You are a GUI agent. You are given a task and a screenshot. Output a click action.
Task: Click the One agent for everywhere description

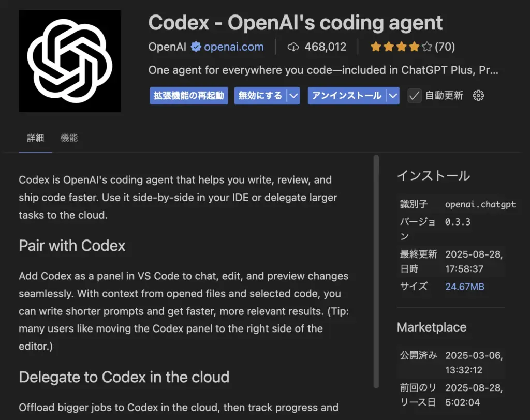(323, 70)
